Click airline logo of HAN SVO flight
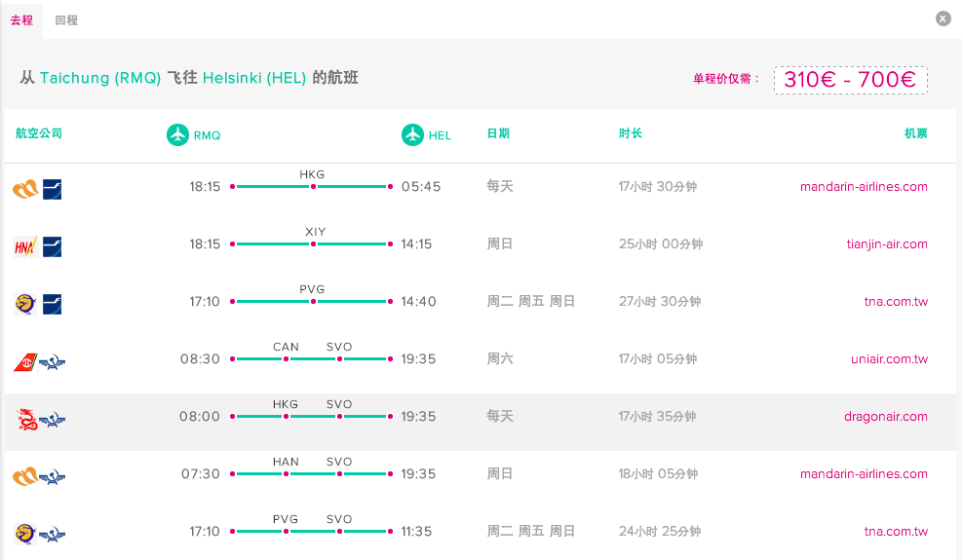 tap(25, 474)
